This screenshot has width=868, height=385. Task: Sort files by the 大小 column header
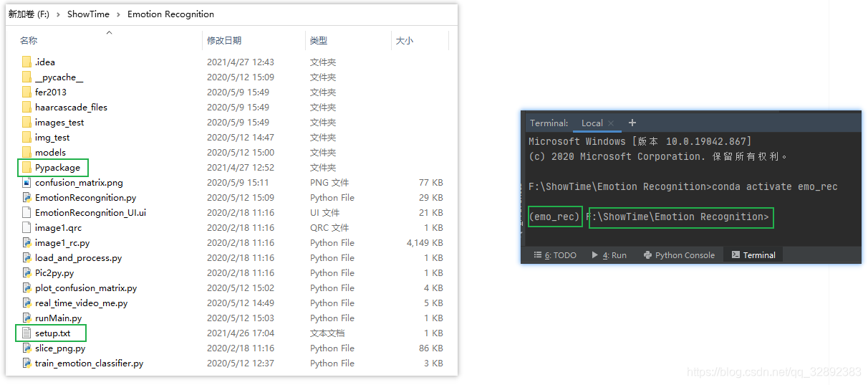pyautogui.click(x=405, y=41)
